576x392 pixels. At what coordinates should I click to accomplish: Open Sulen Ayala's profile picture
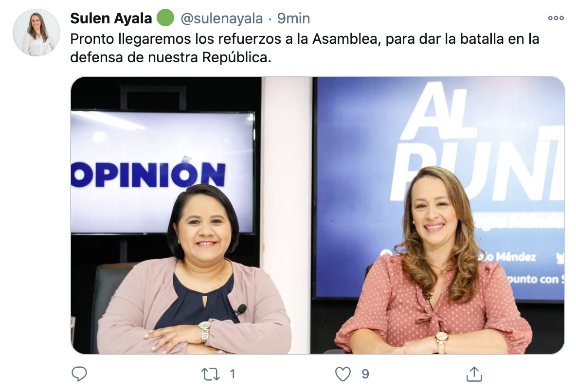[36, 33]
